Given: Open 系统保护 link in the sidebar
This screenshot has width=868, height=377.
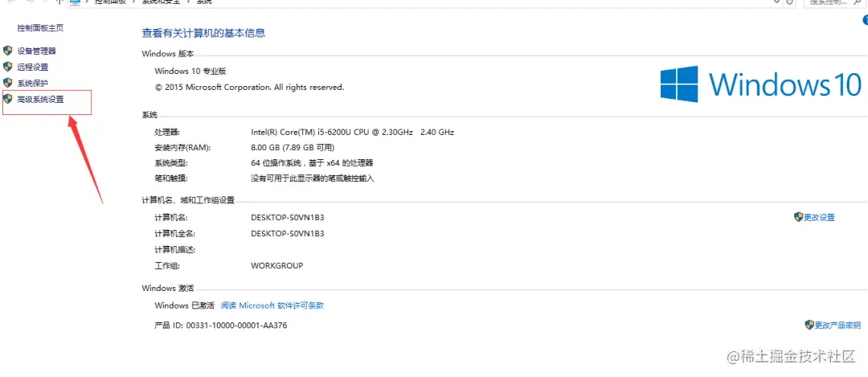Looking at the screenshot, I should pyautogui.click(x=33, y=83).
